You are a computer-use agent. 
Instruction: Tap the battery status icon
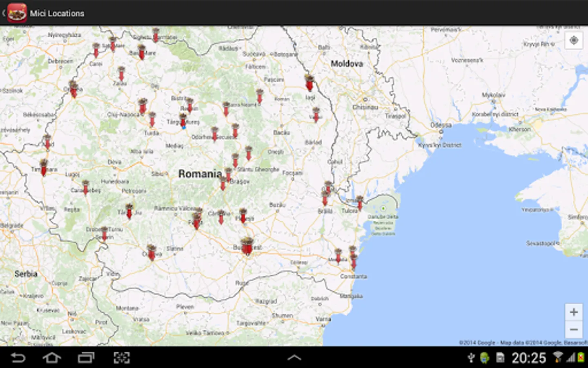[x=580, y=357]
